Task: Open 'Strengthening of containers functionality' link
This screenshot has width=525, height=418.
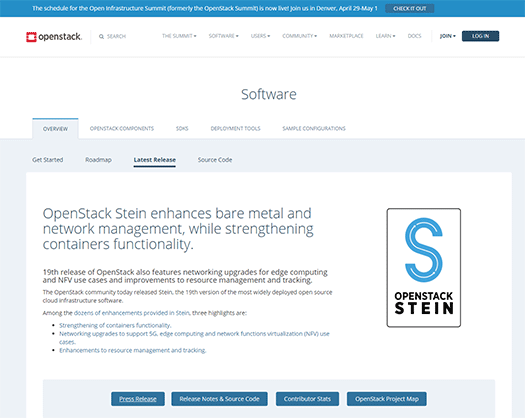Action: point(115,325)
